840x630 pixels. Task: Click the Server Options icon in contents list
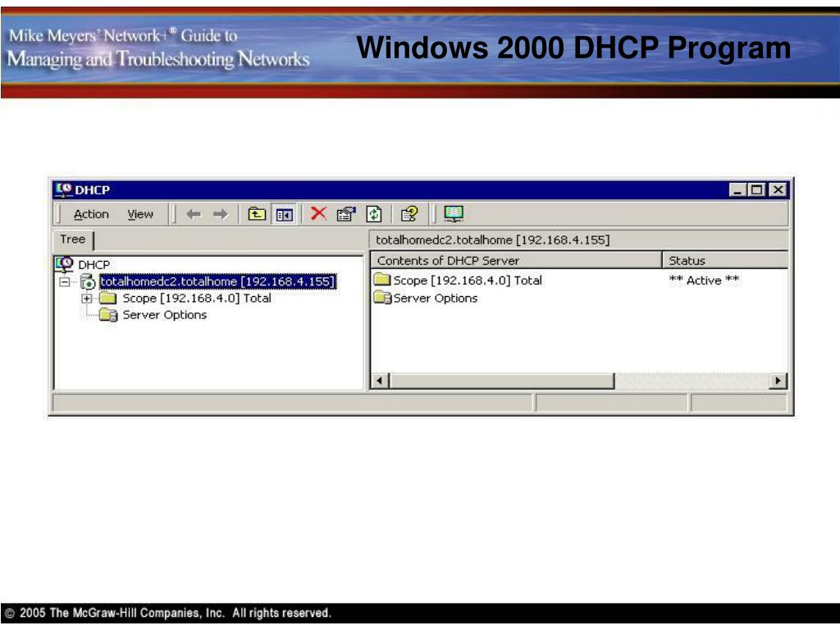(382, 297)
